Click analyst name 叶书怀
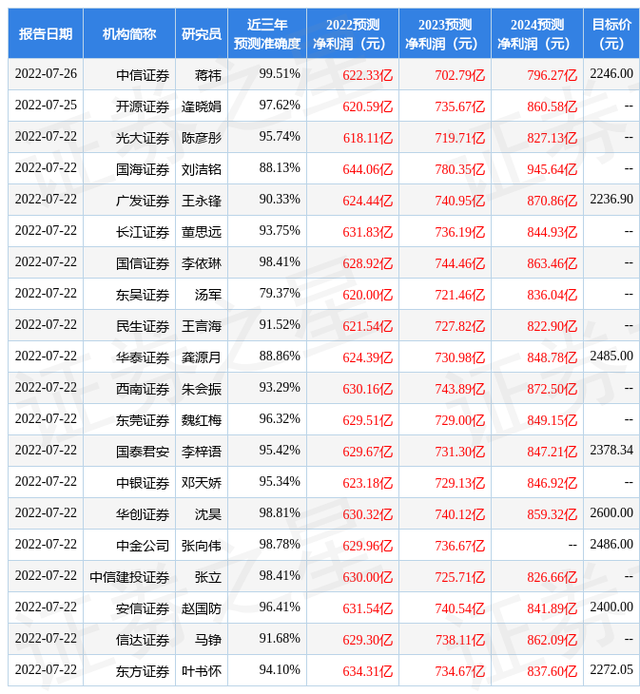Viewport: 640px width, 694px height. (201, 671)
